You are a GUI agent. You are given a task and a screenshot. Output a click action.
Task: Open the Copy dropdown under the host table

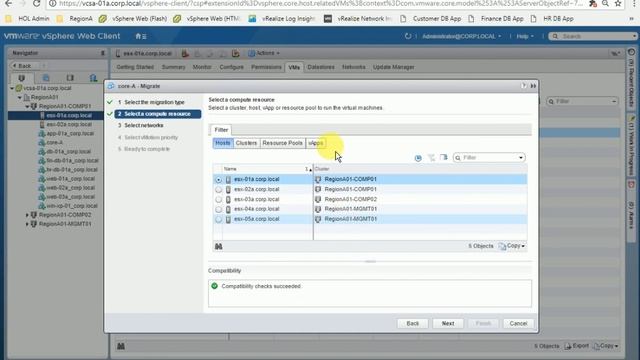512,246
